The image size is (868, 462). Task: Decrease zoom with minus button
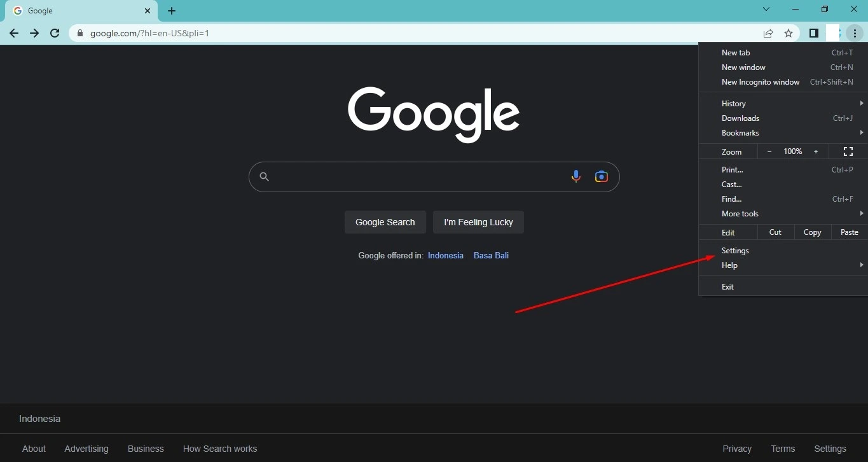click(769, 151)
